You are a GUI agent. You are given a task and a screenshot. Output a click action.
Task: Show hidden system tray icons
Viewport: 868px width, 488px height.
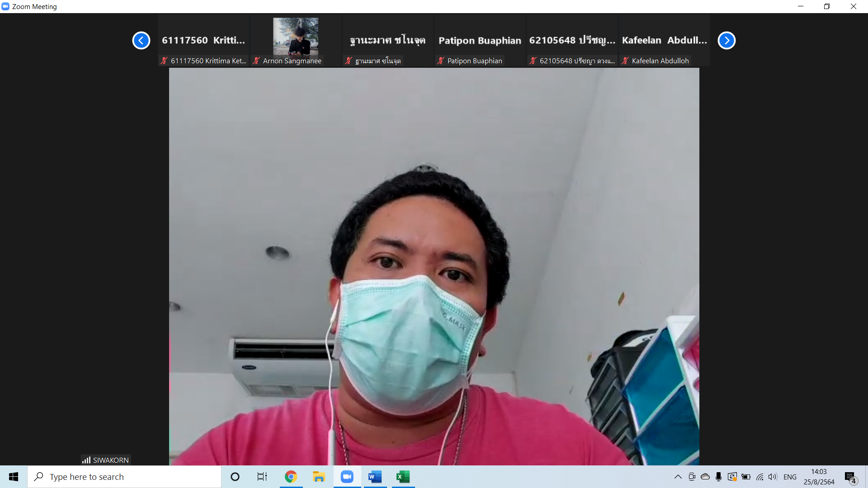coord(678,477)
